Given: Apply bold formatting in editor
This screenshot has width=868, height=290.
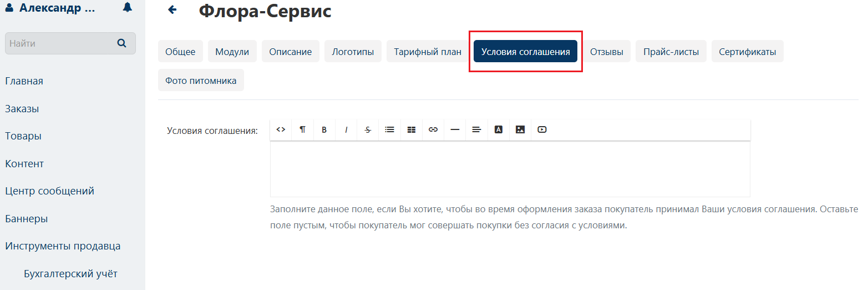Looking at the screenshot, I should (x=324, y=129).
